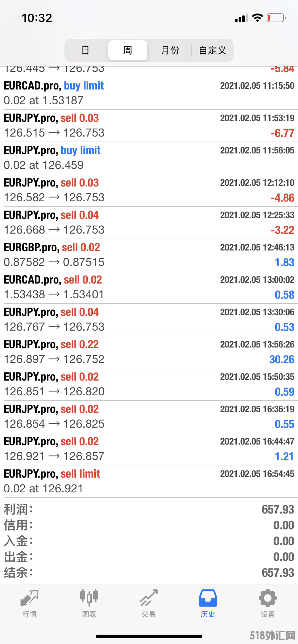Switch to the 月份 month filter
The image size is (298, 644).
[170, 50]
